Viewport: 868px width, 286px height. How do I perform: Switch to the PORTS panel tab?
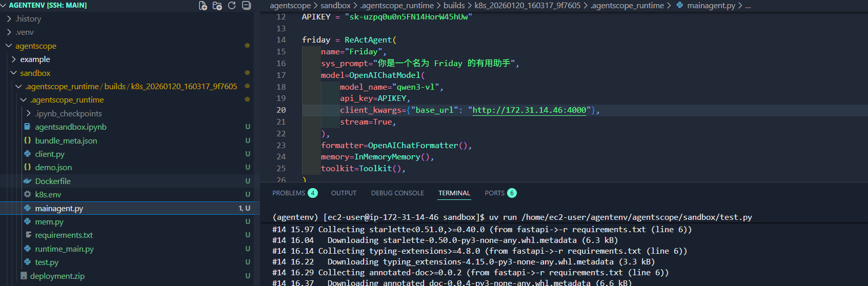[495, 193]
